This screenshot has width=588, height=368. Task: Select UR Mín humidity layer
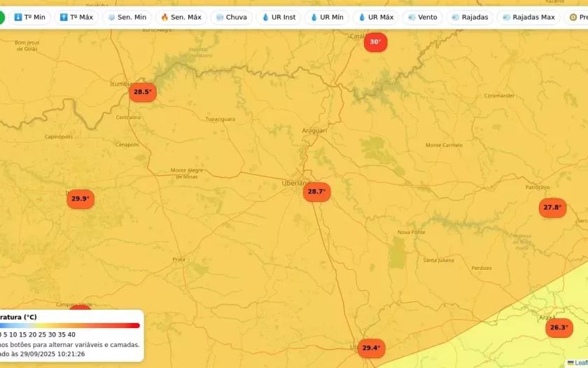327,17
